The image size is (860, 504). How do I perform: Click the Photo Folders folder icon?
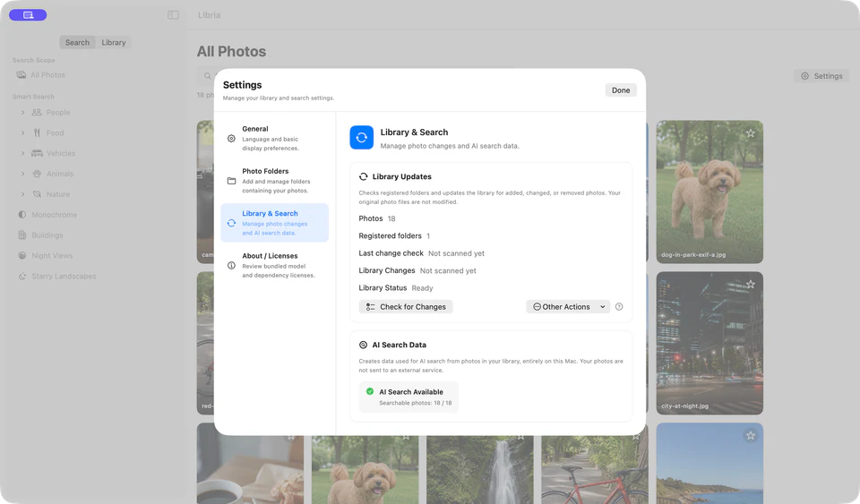(231, 181)
